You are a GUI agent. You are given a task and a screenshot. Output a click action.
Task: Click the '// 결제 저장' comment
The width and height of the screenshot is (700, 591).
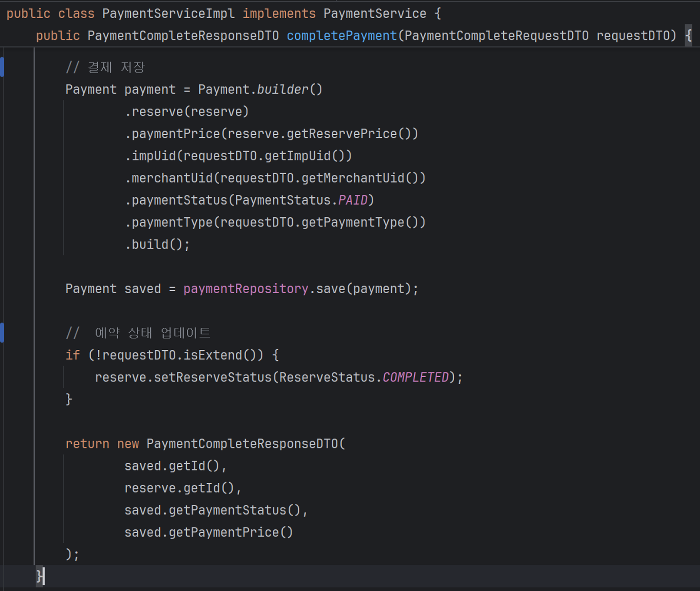click(106, 67)
